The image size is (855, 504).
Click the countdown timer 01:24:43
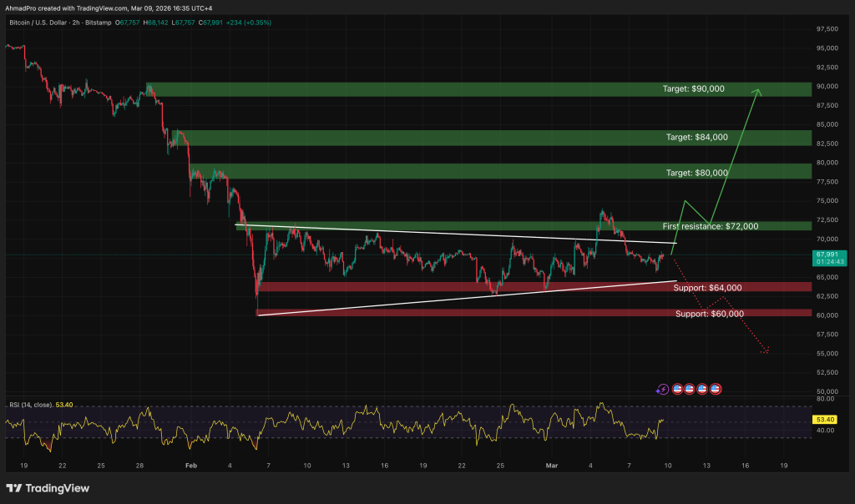pos(829,260)
